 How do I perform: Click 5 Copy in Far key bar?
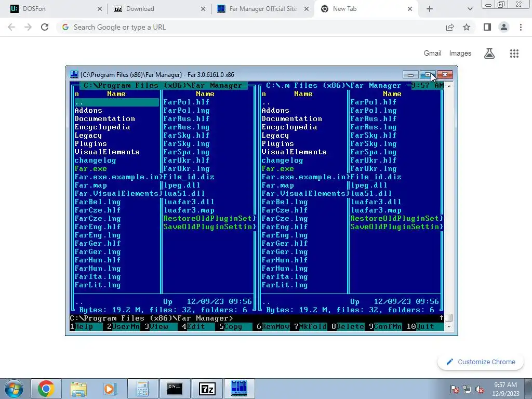[x=235, y=326]
